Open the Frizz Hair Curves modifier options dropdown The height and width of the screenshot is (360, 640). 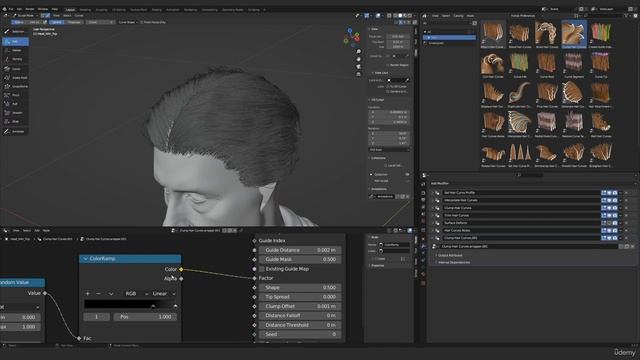(621, 216)
